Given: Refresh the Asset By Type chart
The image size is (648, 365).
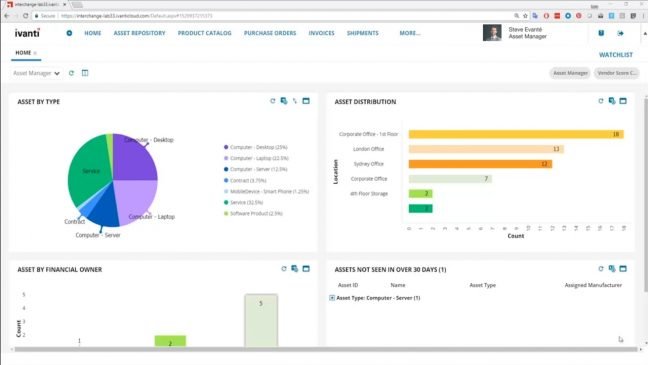Looking at the screenshot, I should pos(272,101).
